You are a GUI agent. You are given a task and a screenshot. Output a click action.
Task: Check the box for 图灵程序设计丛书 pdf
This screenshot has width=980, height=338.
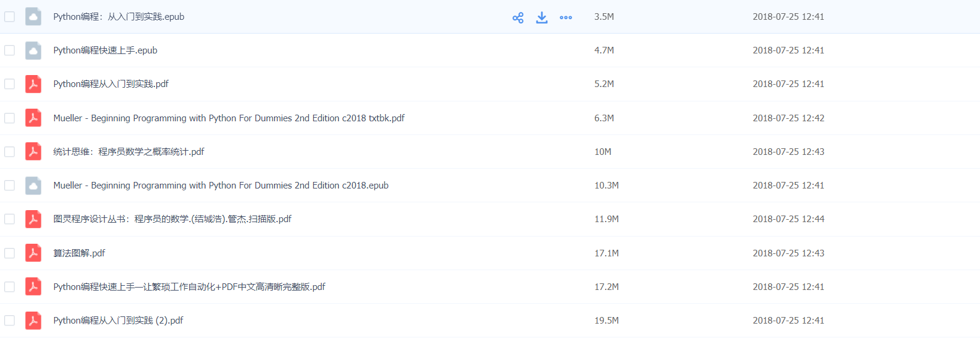10,219
